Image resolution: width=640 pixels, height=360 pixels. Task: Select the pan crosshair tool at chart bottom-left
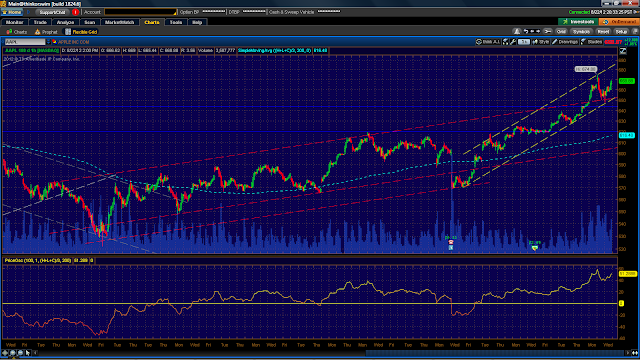tap(5, 353)
